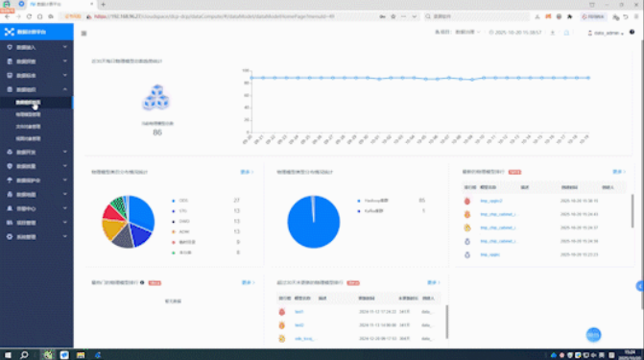Expand the first sidebar menu chevron
The image size is (644, 360).
click(x=65, y=47)
